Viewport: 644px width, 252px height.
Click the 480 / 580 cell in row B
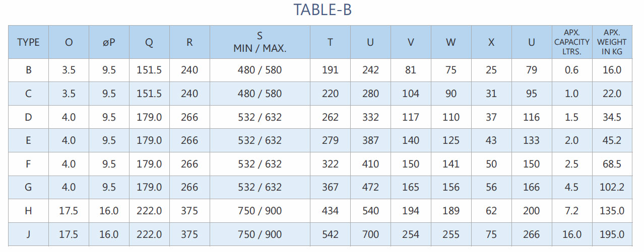pyautogui.click(x=260, y=70)
